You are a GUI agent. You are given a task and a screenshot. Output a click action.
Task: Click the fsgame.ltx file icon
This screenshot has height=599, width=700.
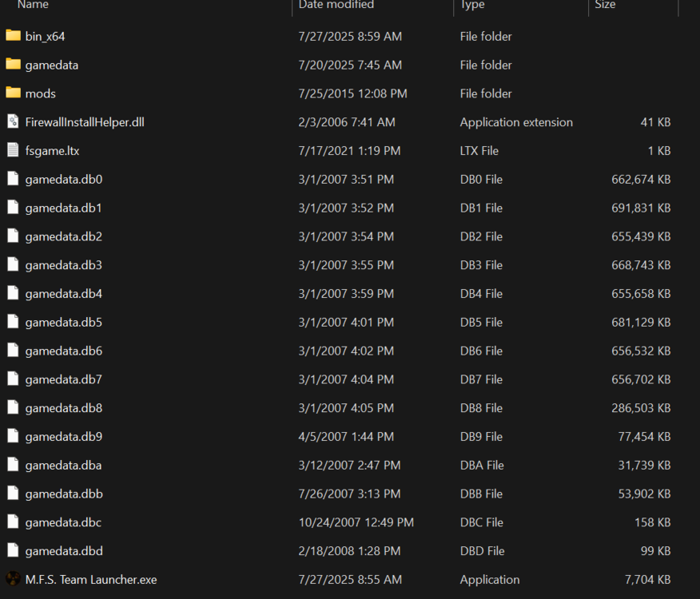13,150
